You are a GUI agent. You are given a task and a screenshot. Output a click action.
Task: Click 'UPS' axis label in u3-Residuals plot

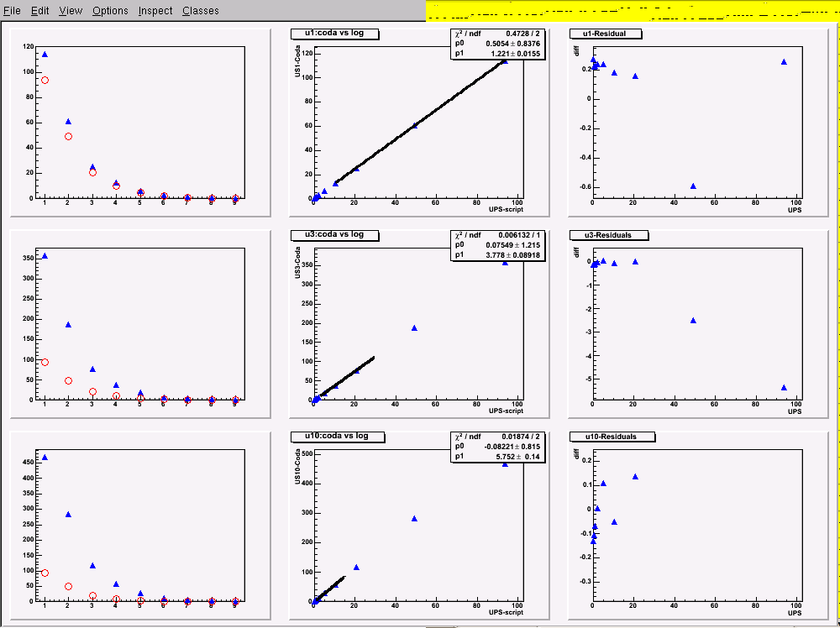(795, 411)
